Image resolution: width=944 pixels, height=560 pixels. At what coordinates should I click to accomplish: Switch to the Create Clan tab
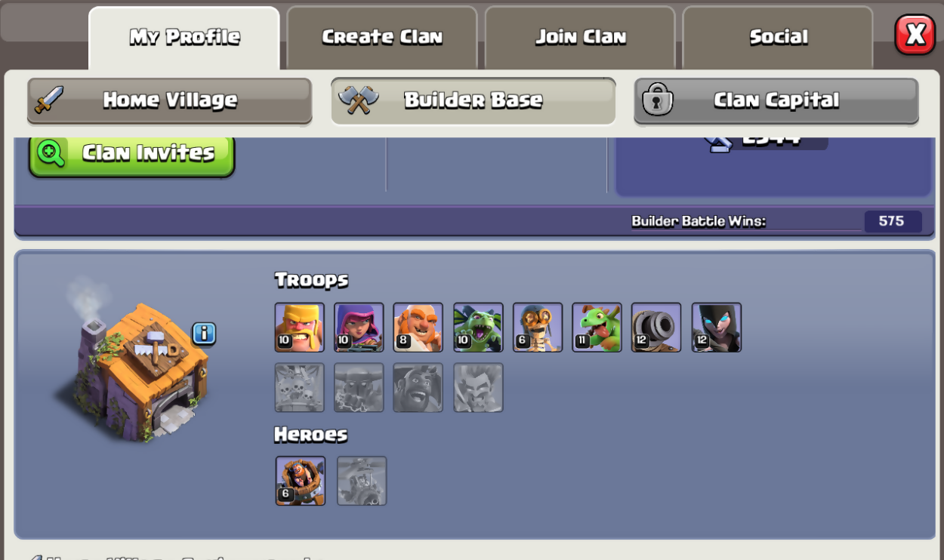(x=382, y=37)
